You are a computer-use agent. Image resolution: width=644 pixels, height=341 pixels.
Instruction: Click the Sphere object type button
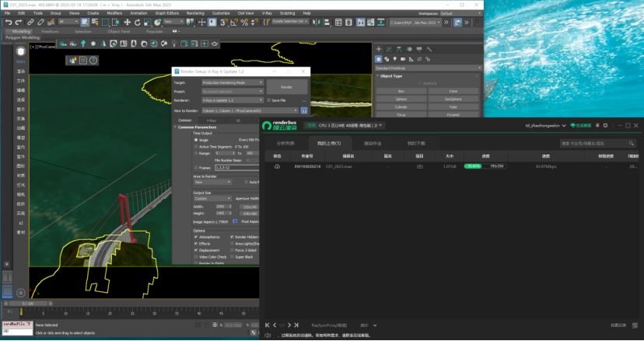pyautogui.click(x=401, y=99)
